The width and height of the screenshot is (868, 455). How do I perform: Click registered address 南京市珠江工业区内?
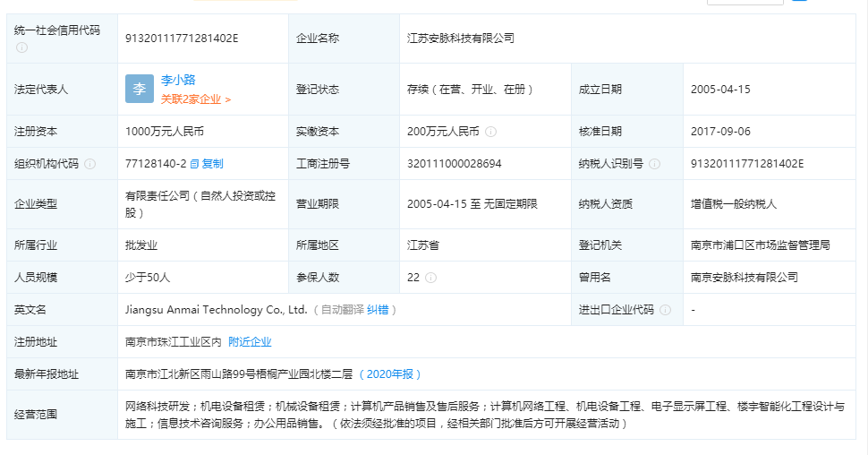(x=173, y=342)
